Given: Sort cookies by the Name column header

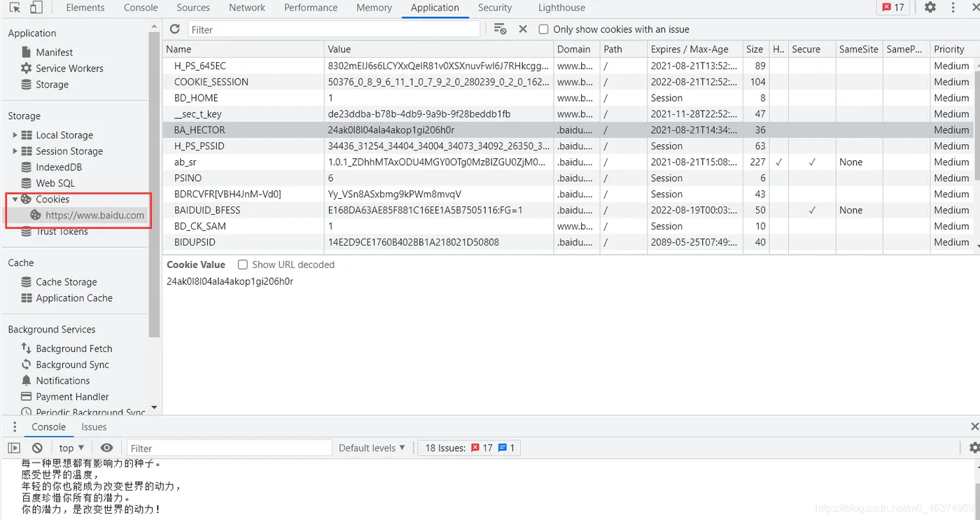Looking at the screenshot, I should (x=244, y=49).
